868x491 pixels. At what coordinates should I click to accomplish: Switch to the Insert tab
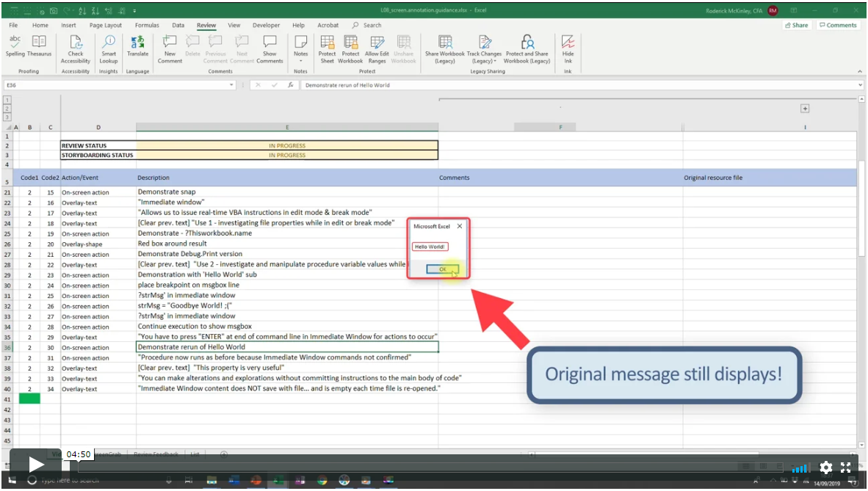click(68, 26)
